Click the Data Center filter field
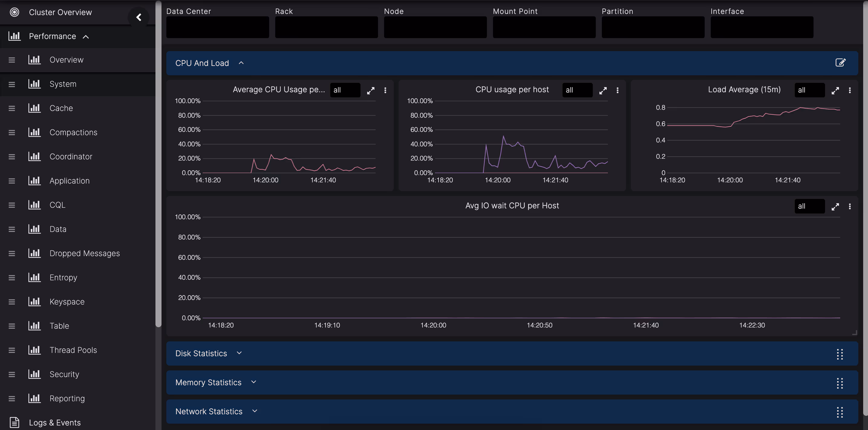 217,27
